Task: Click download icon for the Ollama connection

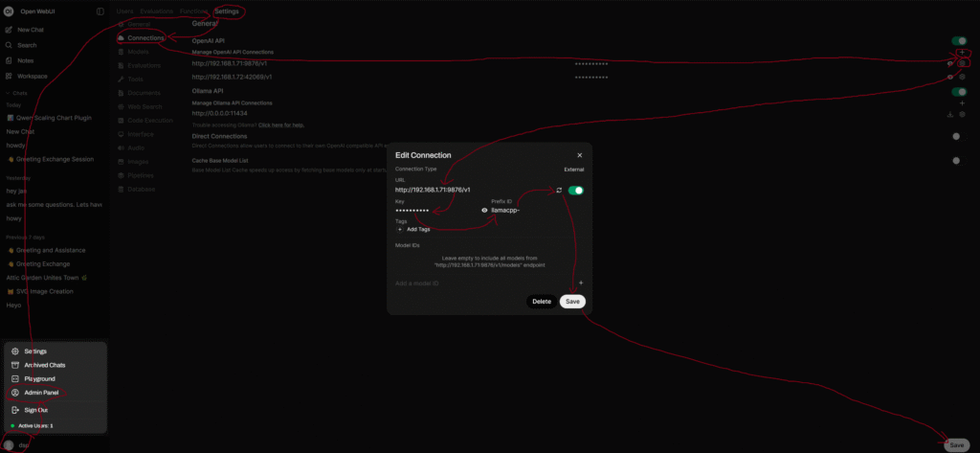Action: click(x=949, y=114)
